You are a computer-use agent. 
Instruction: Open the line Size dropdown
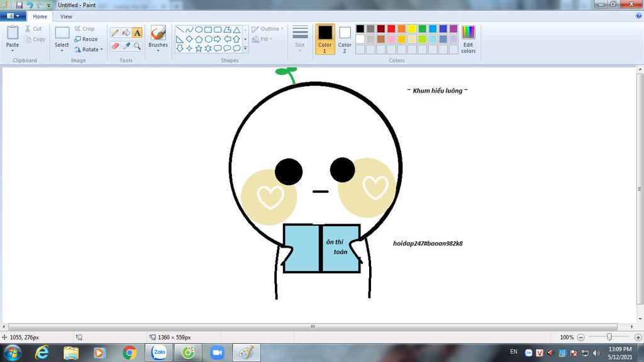tap(300, 39)
